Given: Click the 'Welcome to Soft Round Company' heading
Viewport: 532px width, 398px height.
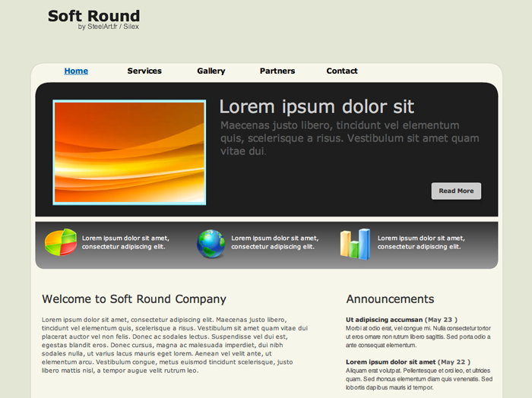Looking at the screenshot, I should 134,299.
